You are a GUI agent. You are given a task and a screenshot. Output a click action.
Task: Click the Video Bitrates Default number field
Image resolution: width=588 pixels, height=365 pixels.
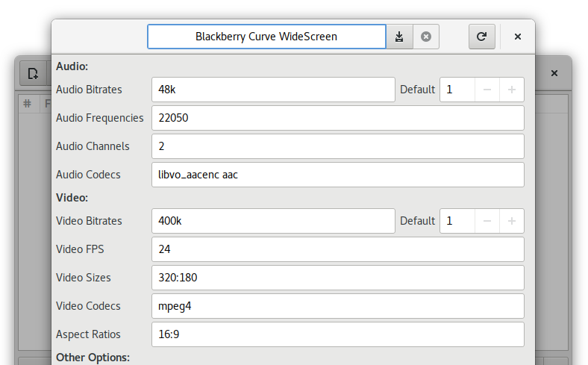tap(457, 221)
